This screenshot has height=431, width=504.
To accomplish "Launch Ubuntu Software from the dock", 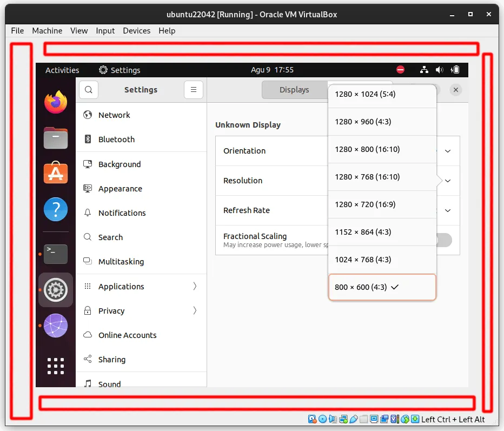I will tap(56, 173).
